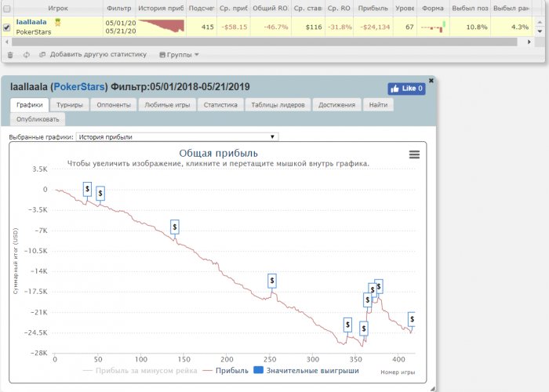The image size is (549, 392).
Task: Switch to the 'Турниры' tab
Action: (70, 104)
